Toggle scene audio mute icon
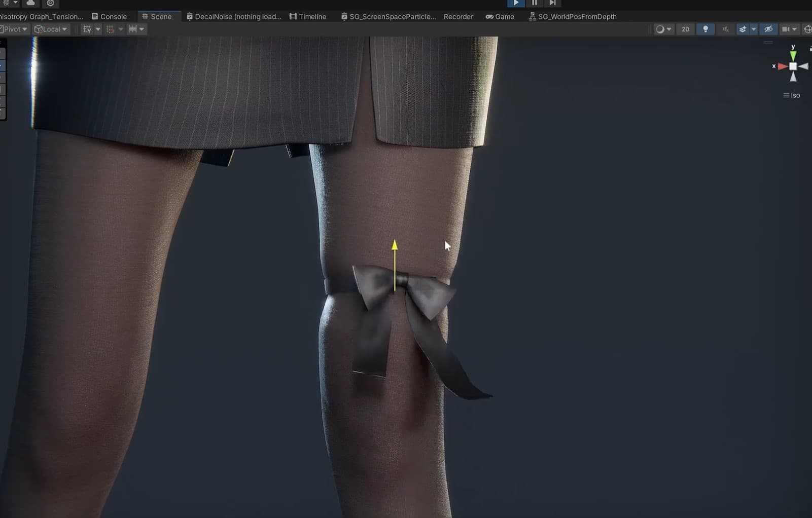 pyautogui.click(x=725, y=29)
